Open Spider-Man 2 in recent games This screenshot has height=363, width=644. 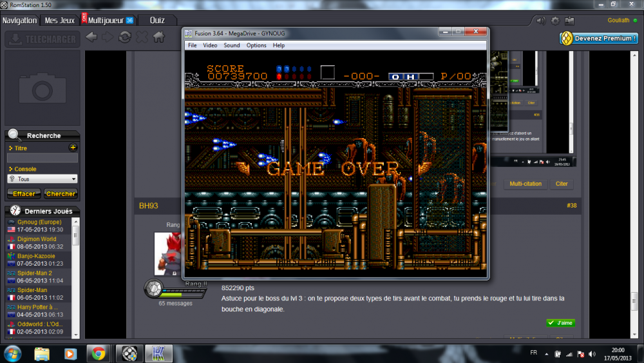[35, 273]
